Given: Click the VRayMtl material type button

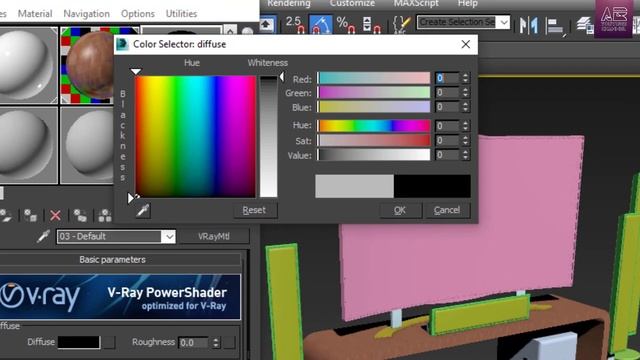Looking at the screenshot, I should [x=214, y=236].
